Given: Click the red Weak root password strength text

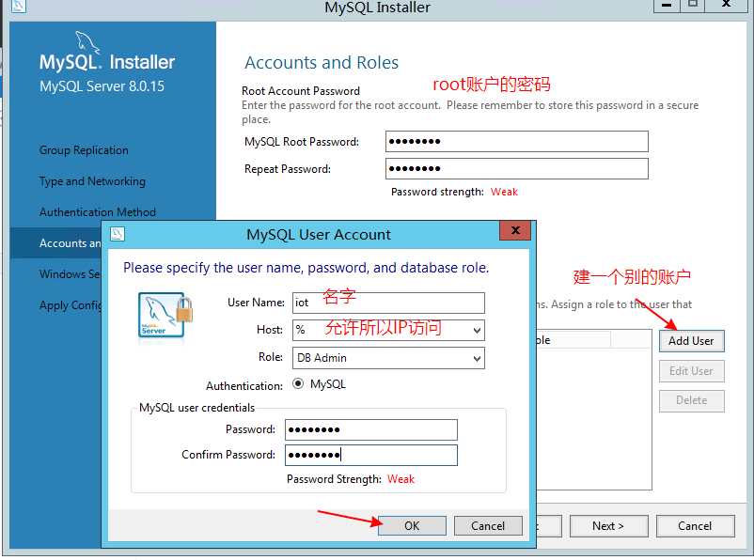Looking at the screenshot, I should (x=504, y=192).
